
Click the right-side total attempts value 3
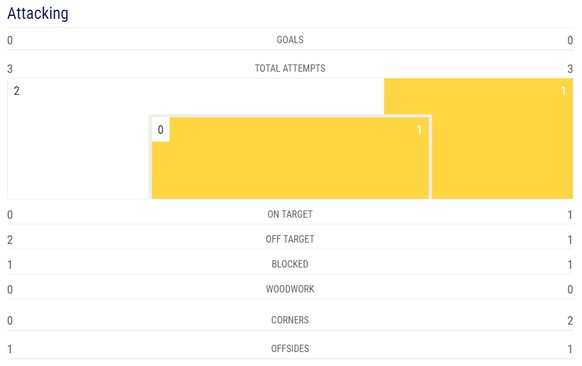(x=570, y=69)
